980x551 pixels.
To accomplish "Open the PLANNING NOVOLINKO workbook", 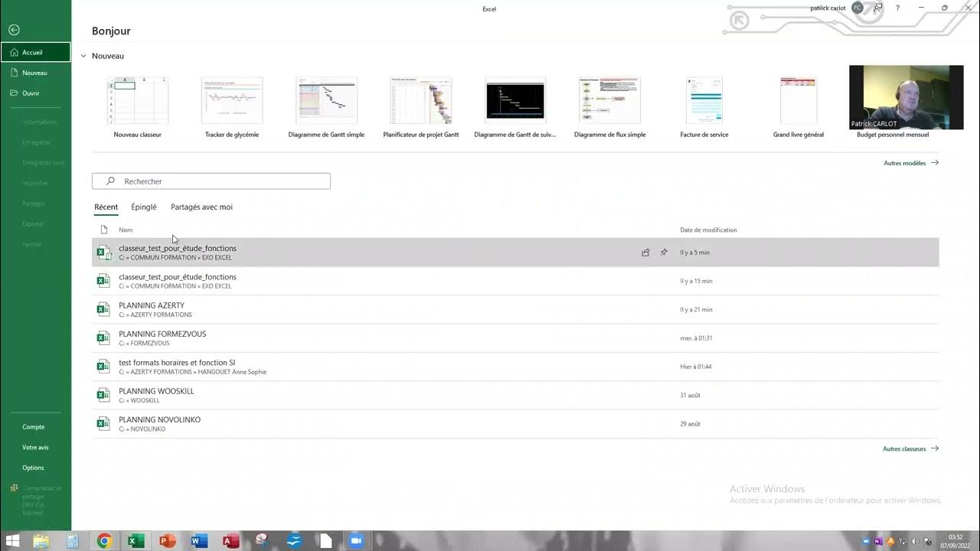I will pos(515,424).
